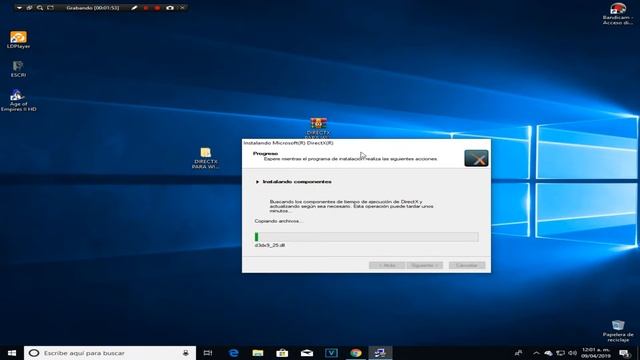Open Task View from the taskbar
The width and height of the screenshot is (640, 360).
(208, 353)
